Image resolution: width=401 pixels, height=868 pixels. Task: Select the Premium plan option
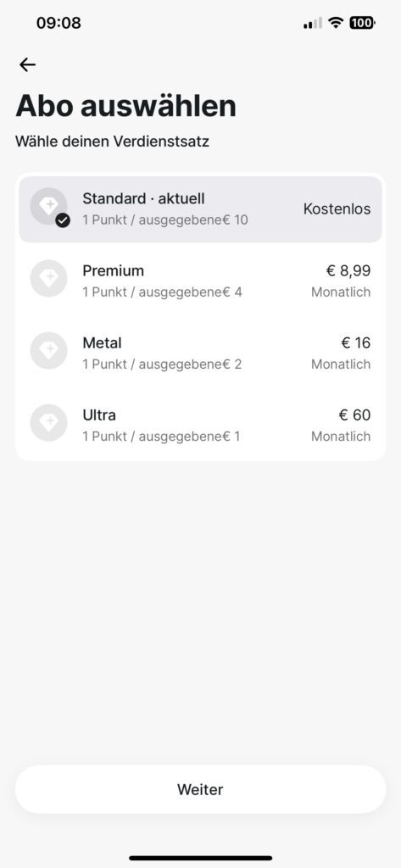point(200,281)
